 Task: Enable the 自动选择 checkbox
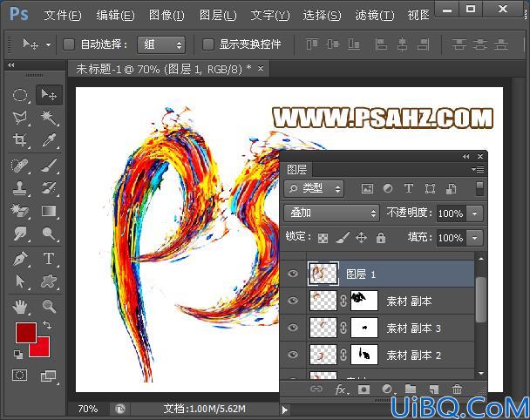pos(69,44)
